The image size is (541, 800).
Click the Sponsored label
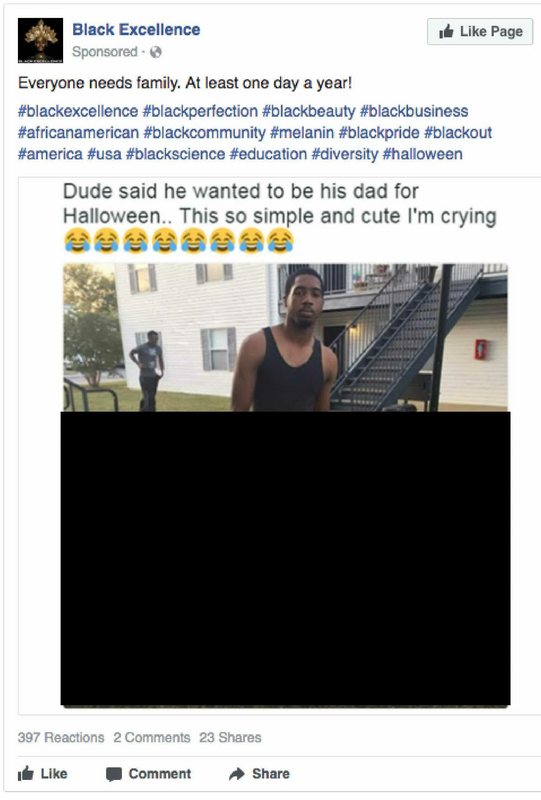coord(105,52)
